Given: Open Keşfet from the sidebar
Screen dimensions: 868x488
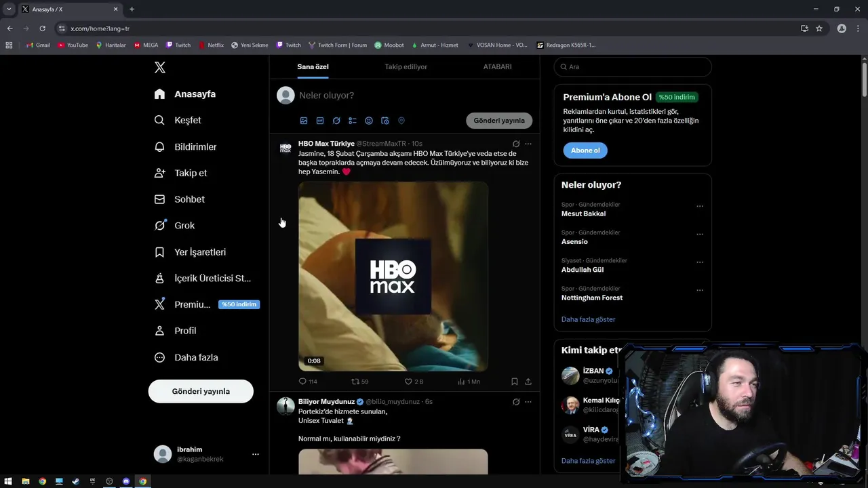Looking at the screenshot, I should click(178, 120).
